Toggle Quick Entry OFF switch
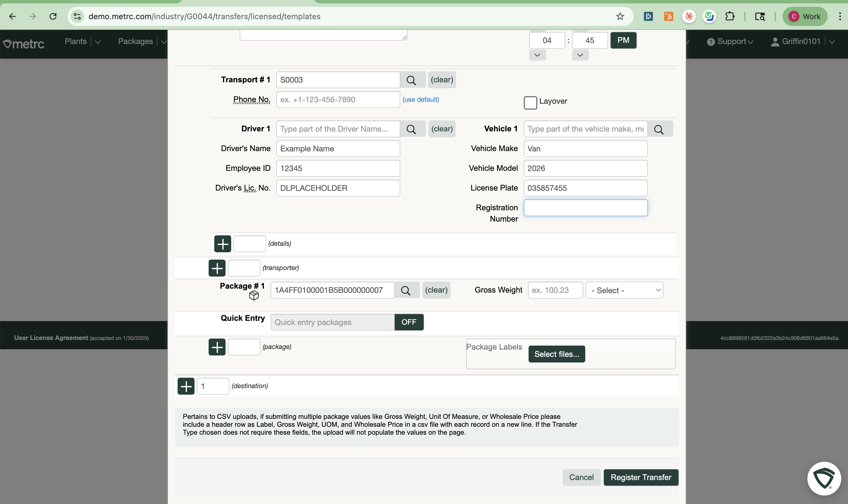 pos(409,322)
